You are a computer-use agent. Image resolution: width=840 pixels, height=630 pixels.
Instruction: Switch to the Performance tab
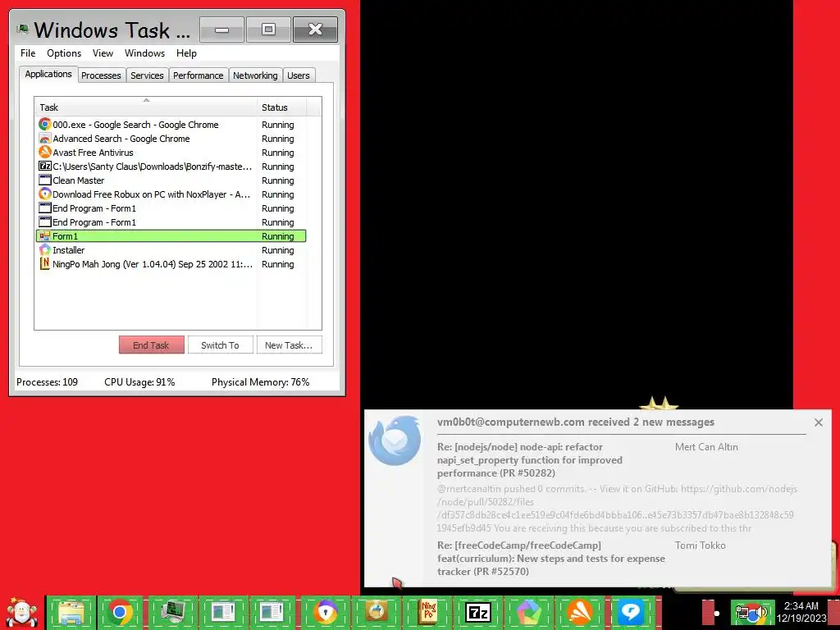pyautogui.click(x=199, y=75)
